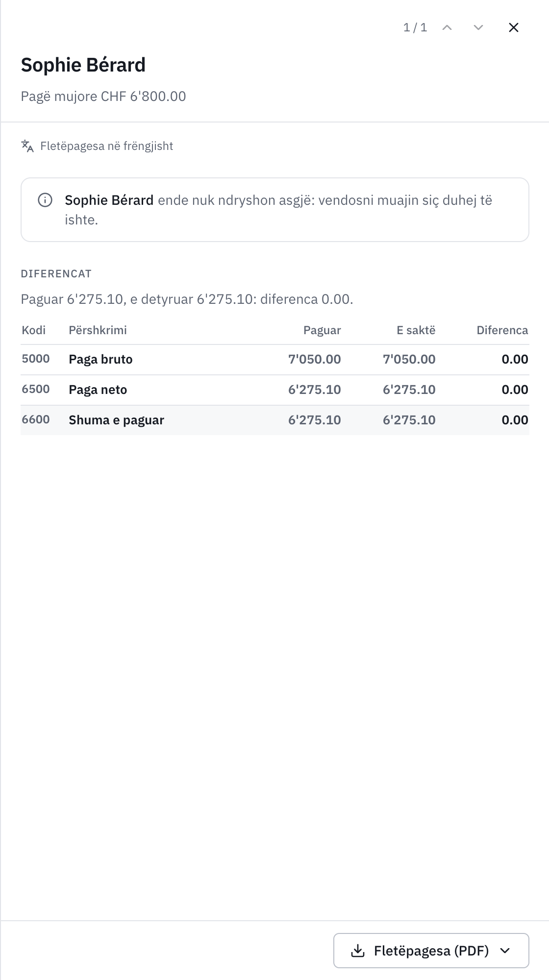Click the notice text about vendosni muajin
This screenshot has height=980, width=549.
[278, 210]
